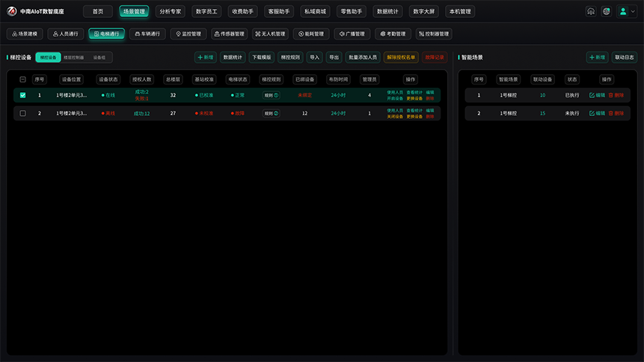Viewport: 644px width, 362px height.
Task: Click edit icon for executed scene row
Action: pos(592,95)
